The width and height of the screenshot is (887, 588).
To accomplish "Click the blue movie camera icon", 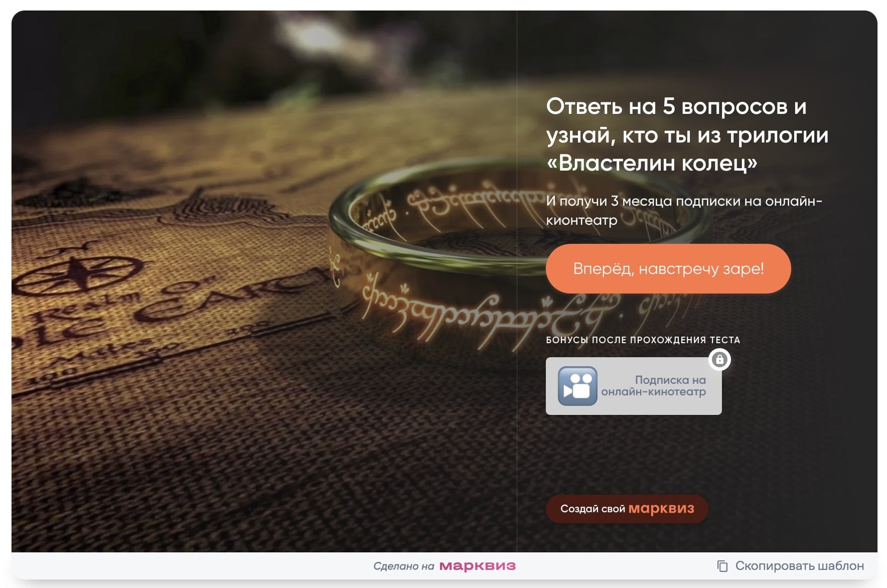I will click(x=577, y=386).
